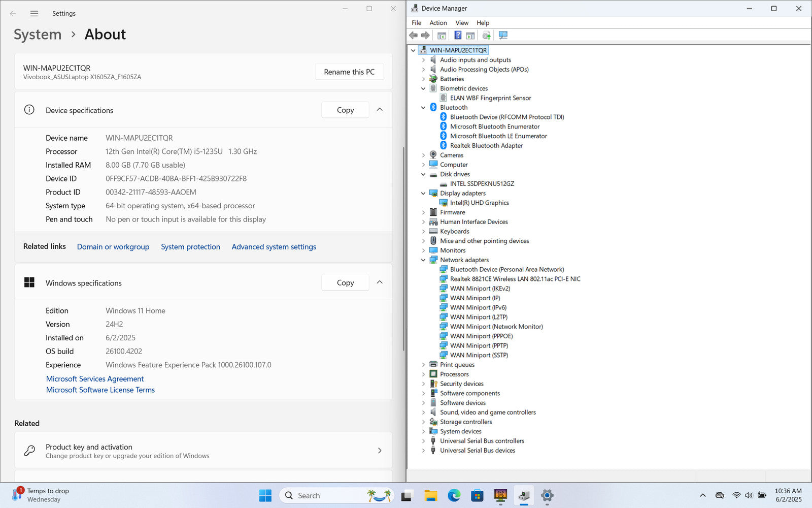The image size is (812, 508).
Task: Collapse the Network adapters node
Action: point(423,260)
